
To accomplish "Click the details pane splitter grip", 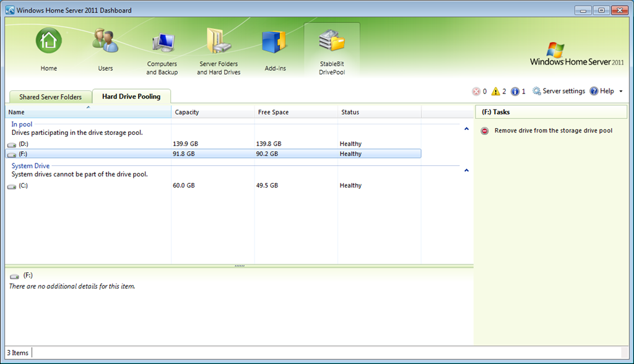I will pyautogui.click(x=240, y=266).
